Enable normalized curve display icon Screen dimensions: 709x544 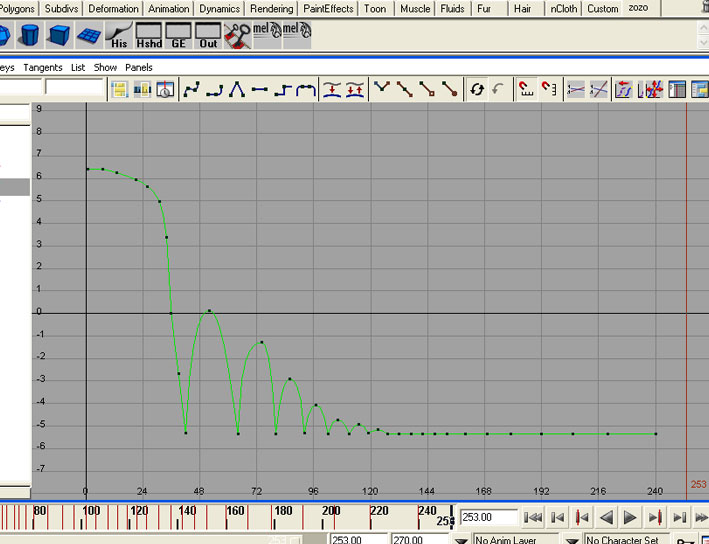pyautogui.click(x=576, y=90)
